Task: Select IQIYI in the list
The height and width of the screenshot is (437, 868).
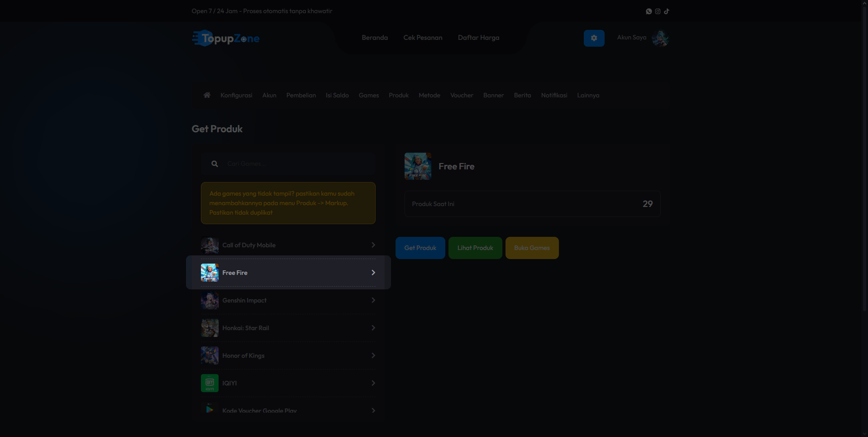Action: tap(229, 383)
